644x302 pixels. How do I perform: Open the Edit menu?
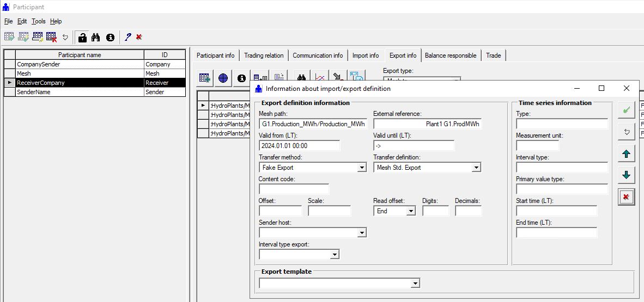tap(22, 21)
